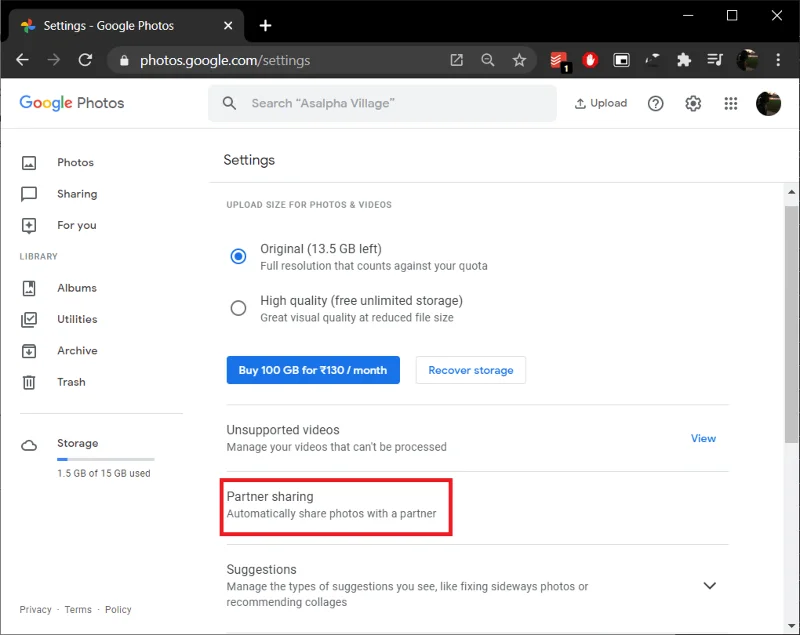Image resolution: width=800 pixels, height=635 pixels.
Task: Open the Chrome three-dot menu
Action: tap(778, 60)
